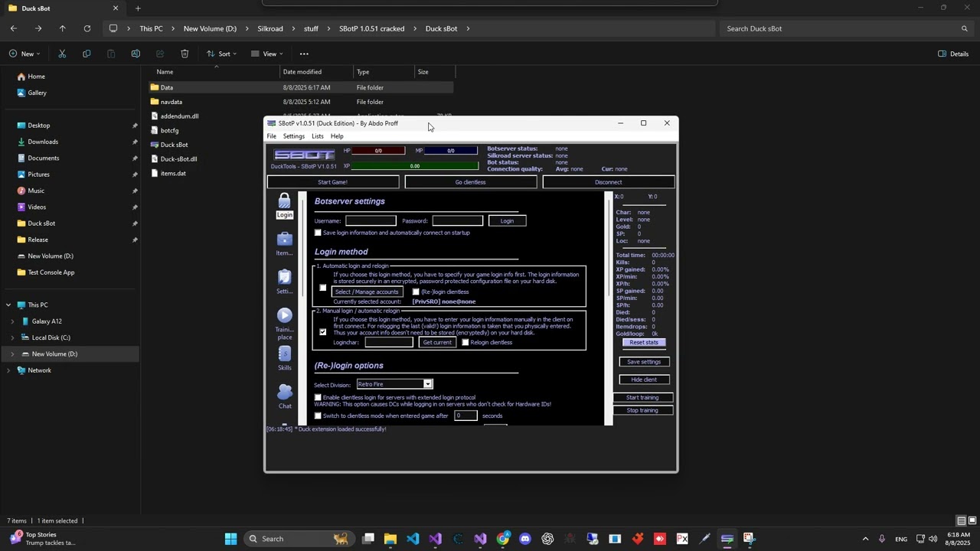Open the volume control in system tray
The image size is (980, 551).
tap(933, 539)
